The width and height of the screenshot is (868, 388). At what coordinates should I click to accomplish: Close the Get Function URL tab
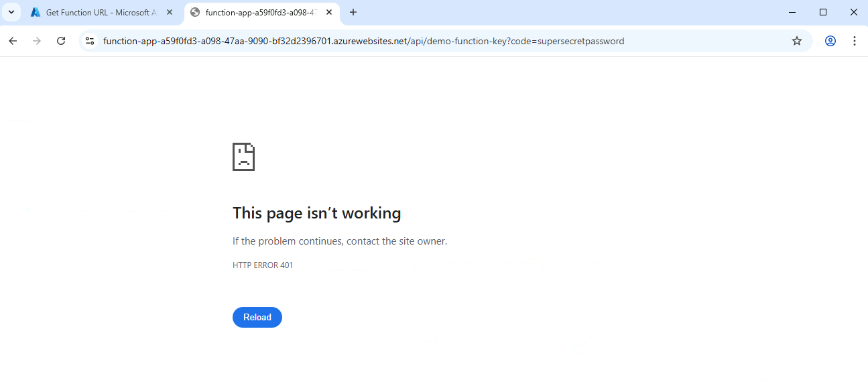click(x=170, y=12)
